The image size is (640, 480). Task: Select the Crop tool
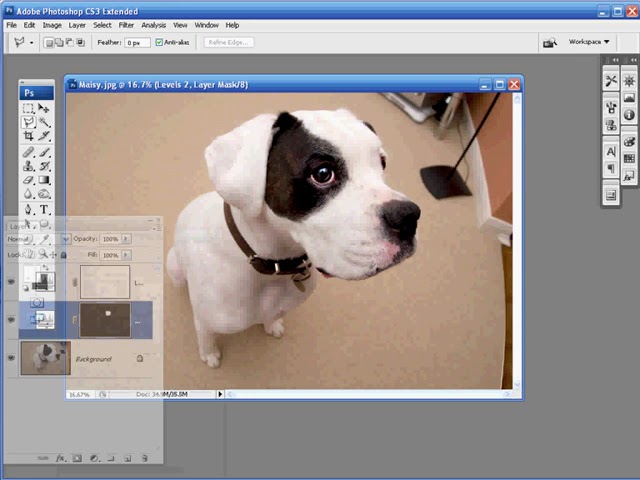(28, 136)
